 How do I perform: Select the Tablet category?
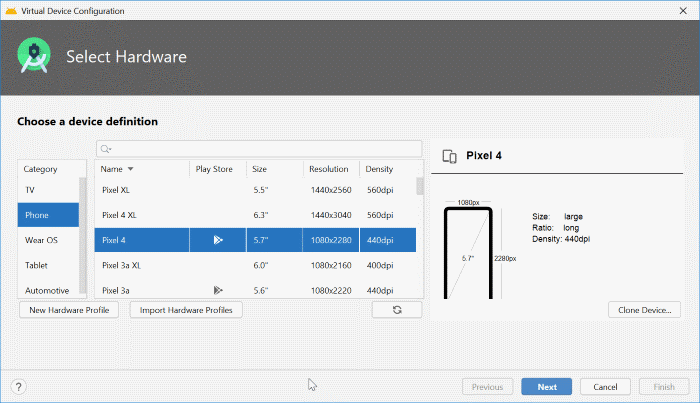(x=48, y=265)
